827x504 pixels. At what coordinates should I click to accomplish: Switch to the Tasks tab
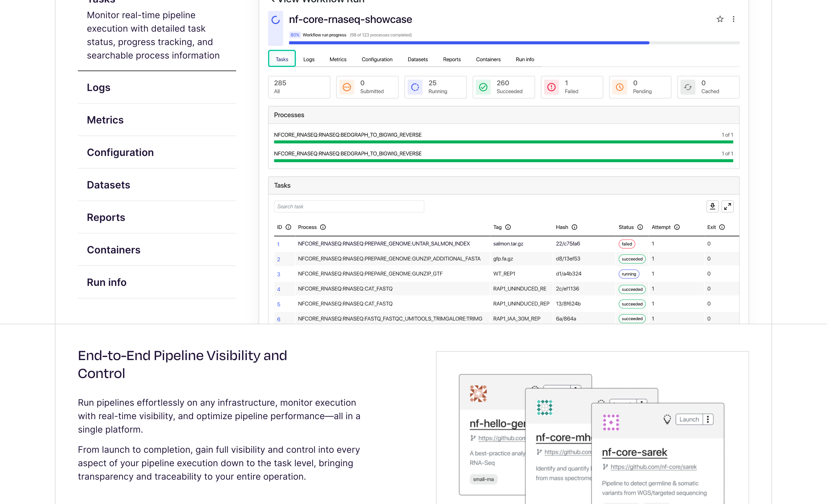pyautogui.click(x=282, y=59)
